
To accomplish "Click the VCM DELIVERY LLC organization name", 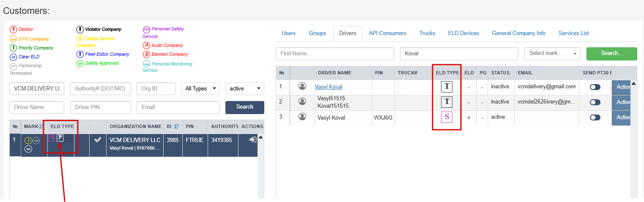I will [135, 140].
